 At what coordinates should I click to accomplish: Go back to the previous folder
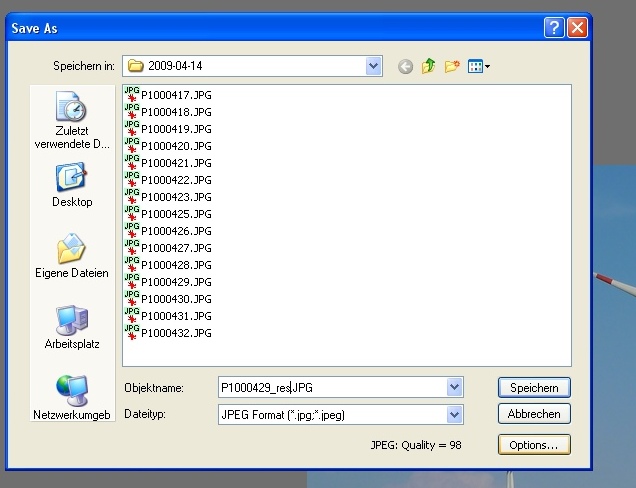pos(405,66)
